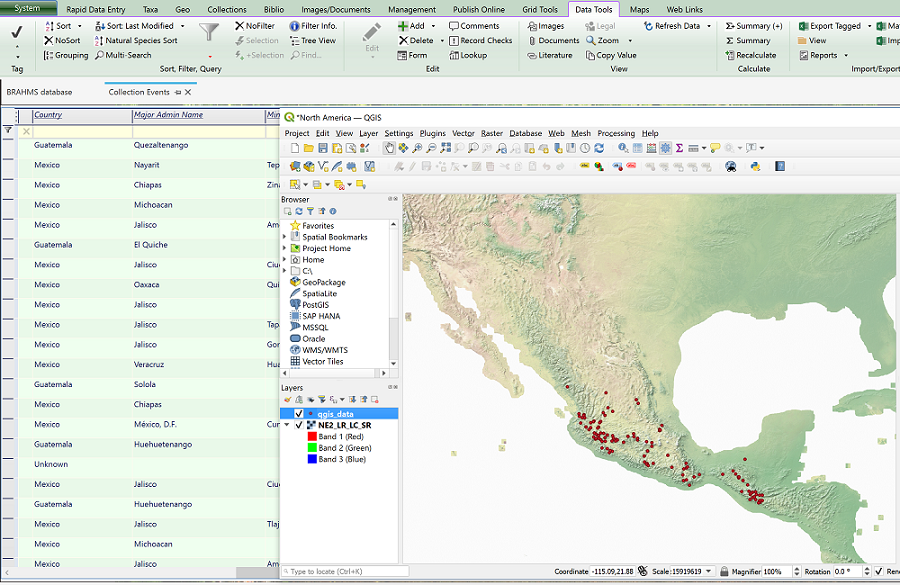Click the locator search field
Image resolution: width=900 pixels, height=585 pixels.
[345, 572]
